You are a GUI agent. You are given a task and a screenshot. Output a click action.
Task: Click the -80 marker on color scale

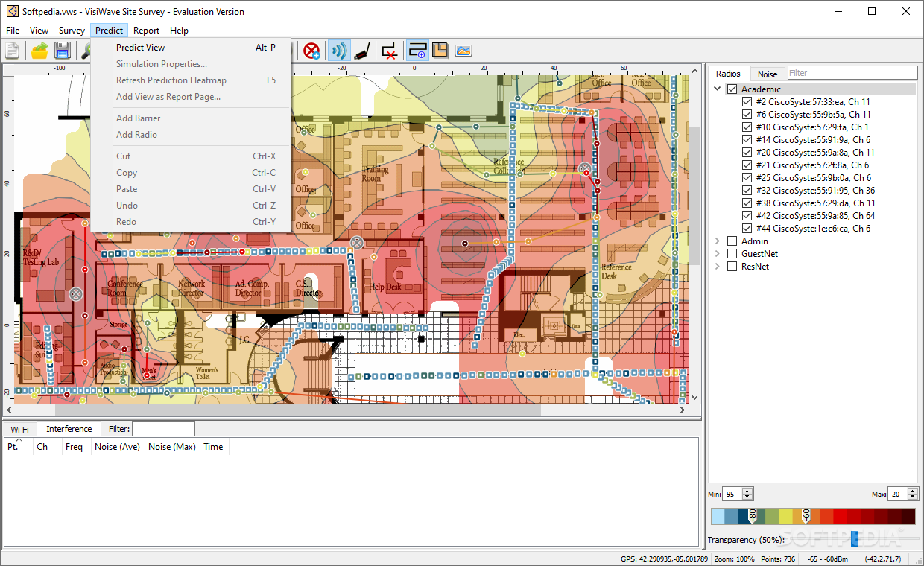click(x=753, y=515)
